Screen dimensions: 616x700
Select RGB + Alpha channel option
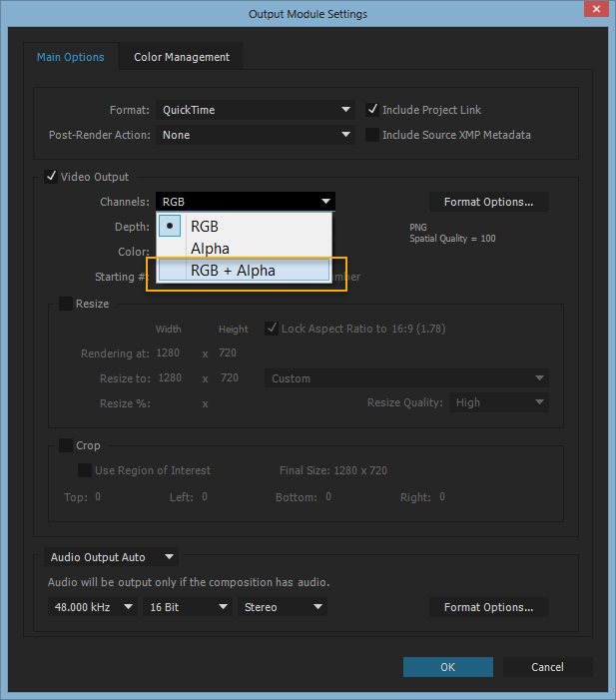click(233, 270)
